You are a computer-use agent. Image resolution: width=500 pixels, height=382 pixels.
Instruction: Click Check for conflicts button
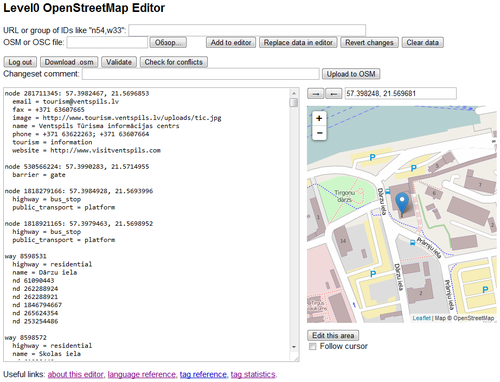tap(173, 62)
